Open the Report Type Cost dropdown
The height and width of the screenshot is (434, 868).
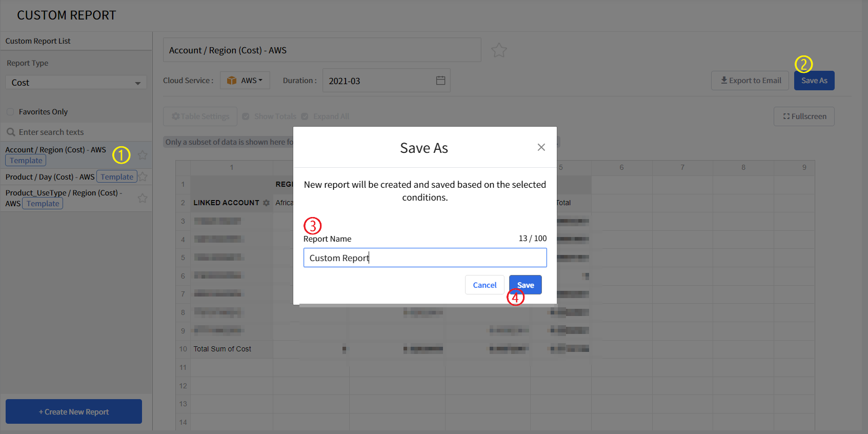click(x=76, y=83)
